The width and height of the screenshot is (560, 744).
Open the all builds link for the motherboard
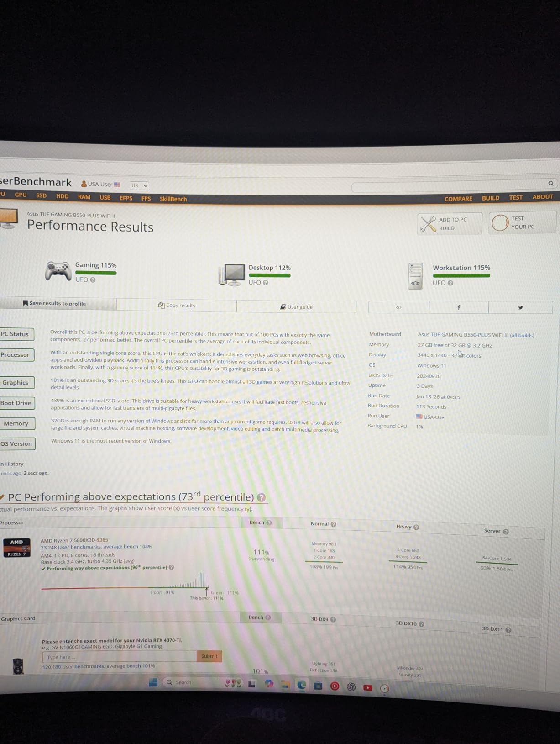[522, 335]
